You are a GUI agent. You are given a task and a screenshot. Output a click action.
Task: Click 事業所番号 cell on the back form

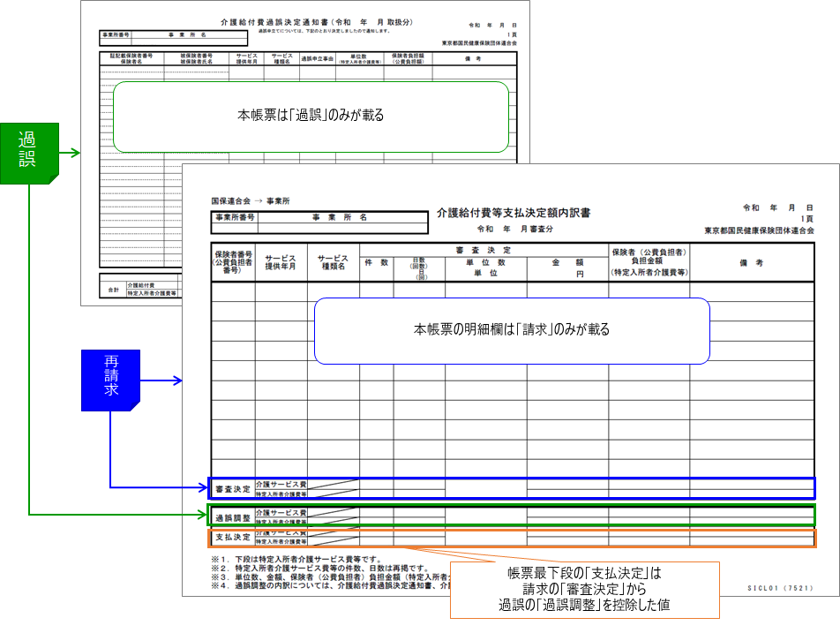[116, 34]
